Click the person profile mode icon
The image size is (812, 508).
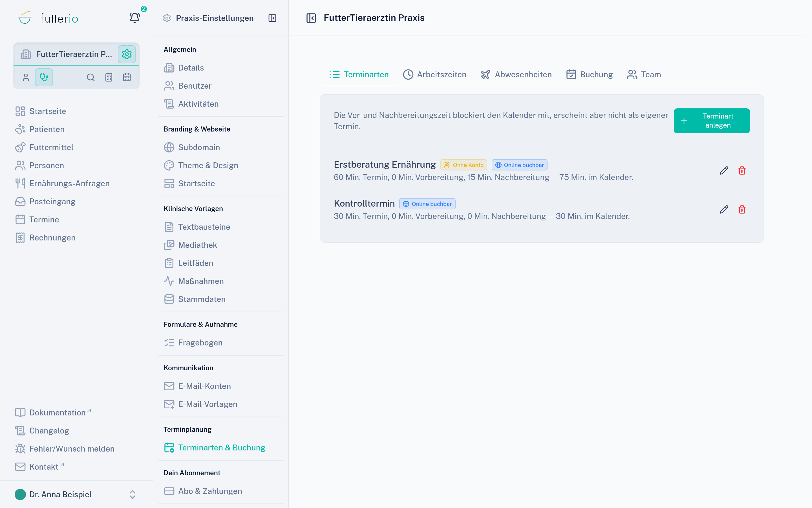coord(26,77)
